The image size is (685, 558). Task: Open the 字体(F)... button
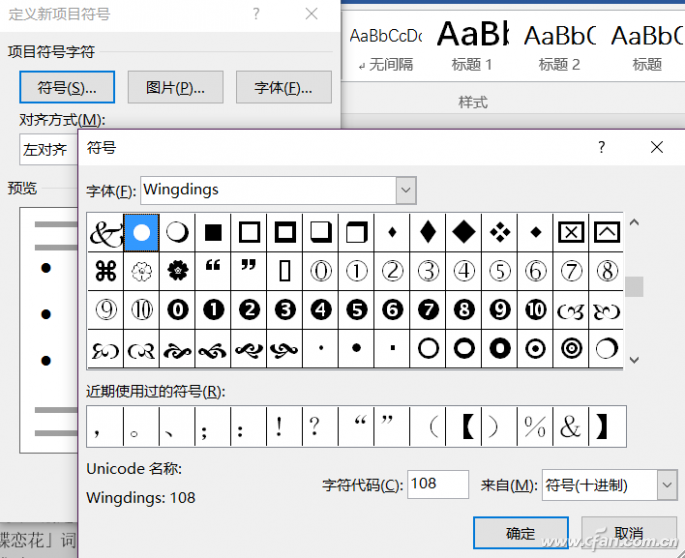284,87
